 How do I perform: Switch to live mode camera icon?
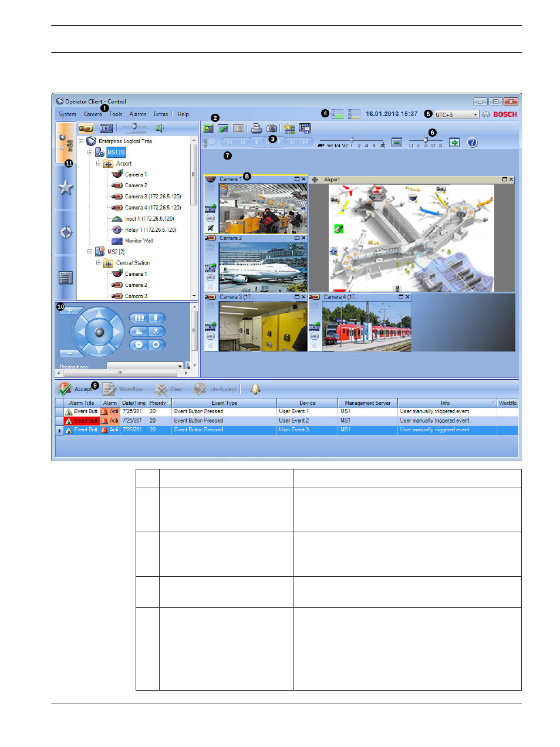[x=86, y=128]
